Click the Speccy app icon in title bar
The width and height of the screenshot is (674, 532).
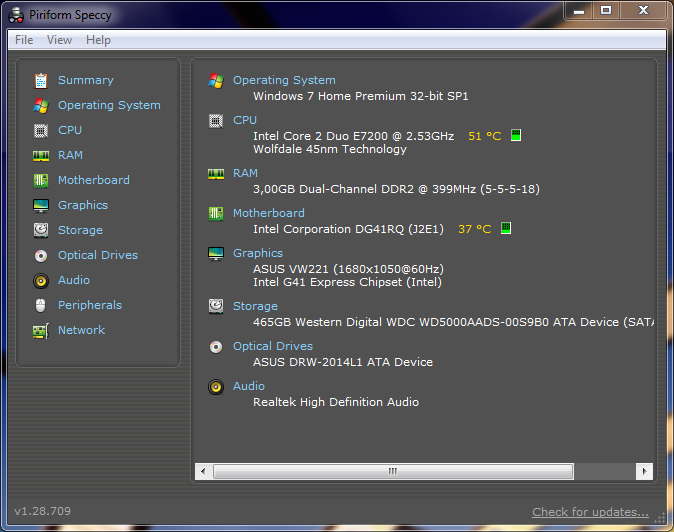pyautogui.click(x=16, y=15)
